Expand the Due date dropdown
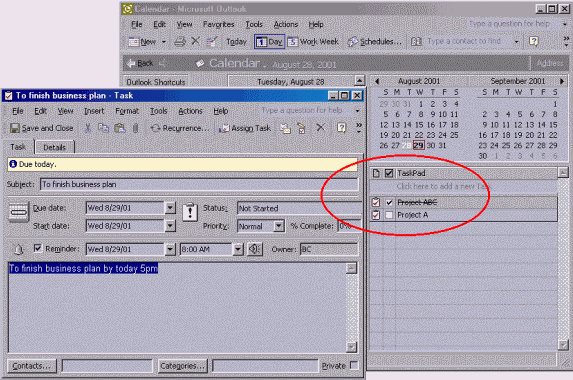Image resolution: width=573 pixels, height=380 pixels. [170, 208]
